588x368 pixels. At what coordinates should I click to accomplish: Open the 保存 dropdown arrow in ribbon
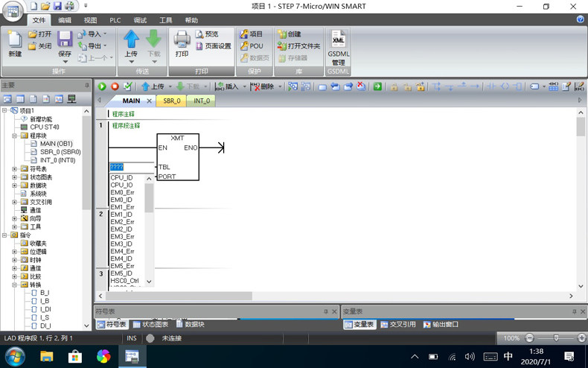click(x=65, y=62)
